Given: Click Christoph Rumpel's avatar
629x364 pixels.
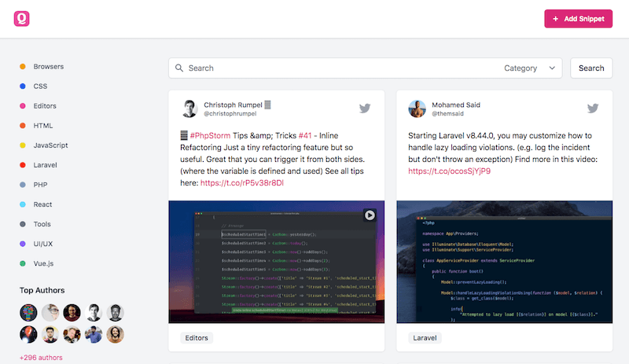Looking at the screenshot, I should (189, 108).
